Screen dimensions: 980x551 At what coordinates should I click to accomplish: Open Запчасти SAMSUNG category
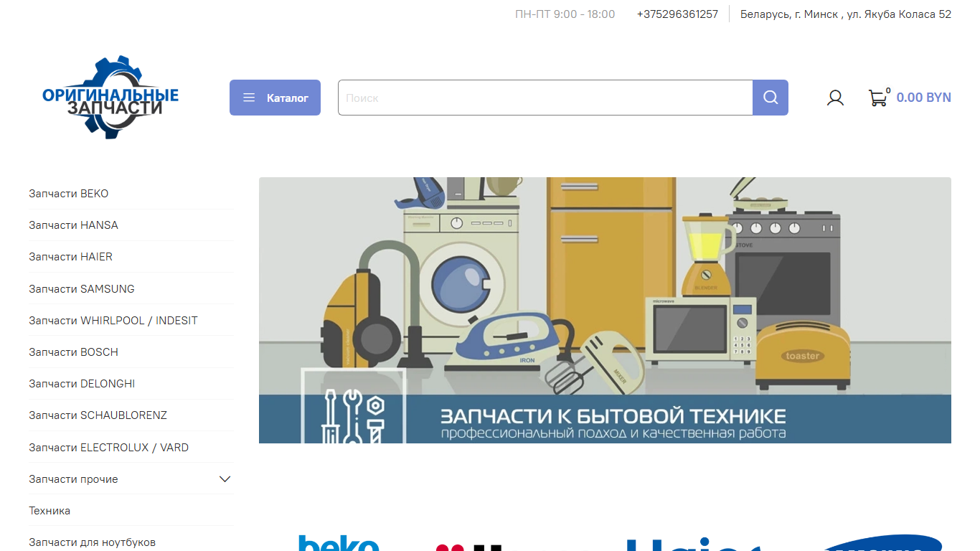tap(82, 288)
